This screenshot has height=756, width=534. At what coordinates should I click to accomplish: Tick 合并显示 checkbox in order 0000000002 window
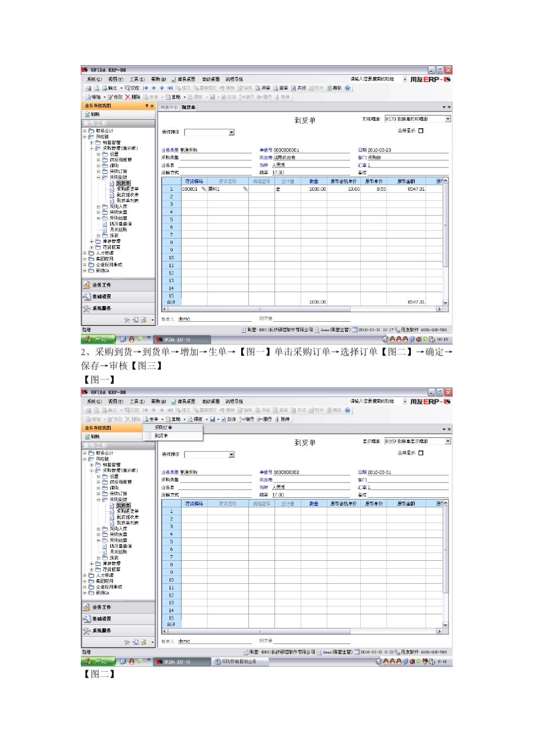pos(420,453)
